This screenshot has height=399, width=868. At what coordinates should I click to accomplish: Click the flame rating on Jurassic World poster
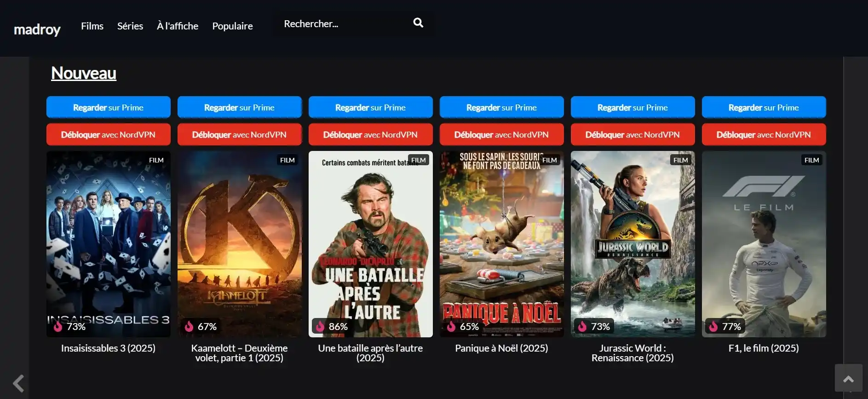[x=583, y=326]
